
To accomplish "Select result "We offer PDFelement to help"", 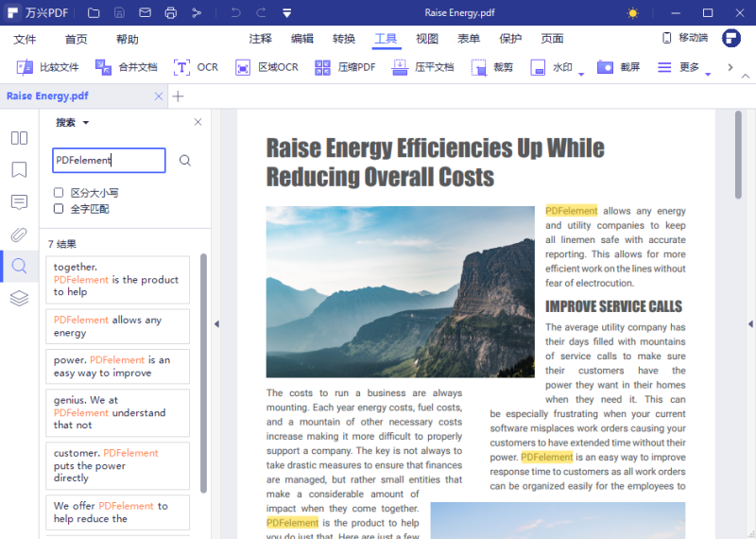I will point(117,513).
